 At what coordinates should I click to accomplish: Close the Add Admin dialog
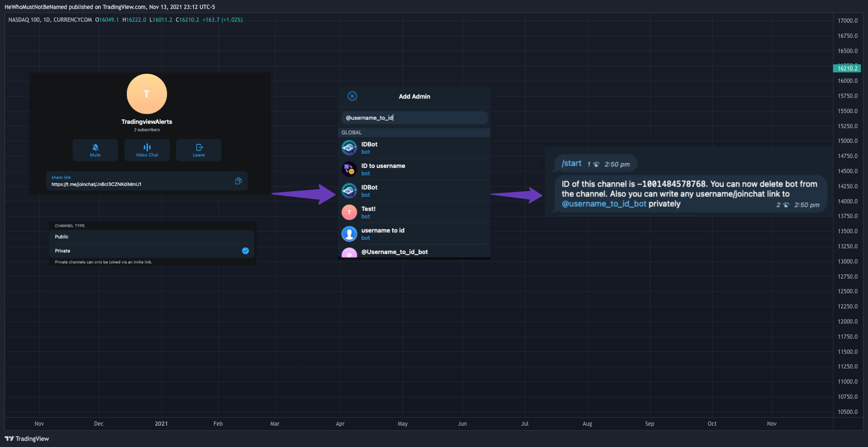[352, 96]
